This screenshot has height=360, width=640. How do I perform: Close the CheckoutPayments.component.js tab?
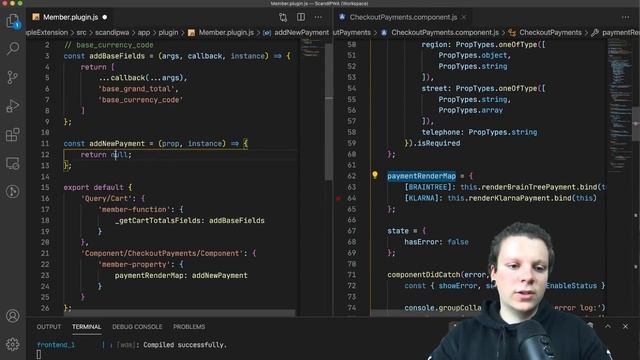point(464,17)
